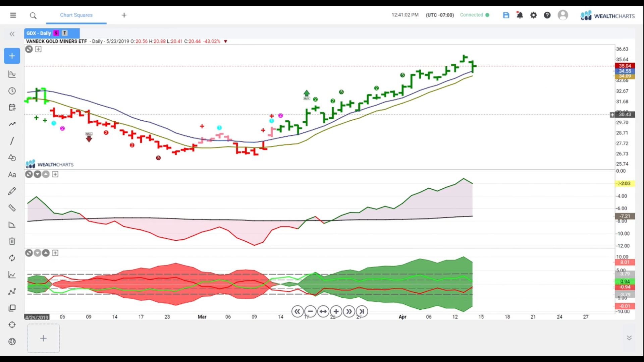Expand bottom indicator panel plus box

pos(55,253)
